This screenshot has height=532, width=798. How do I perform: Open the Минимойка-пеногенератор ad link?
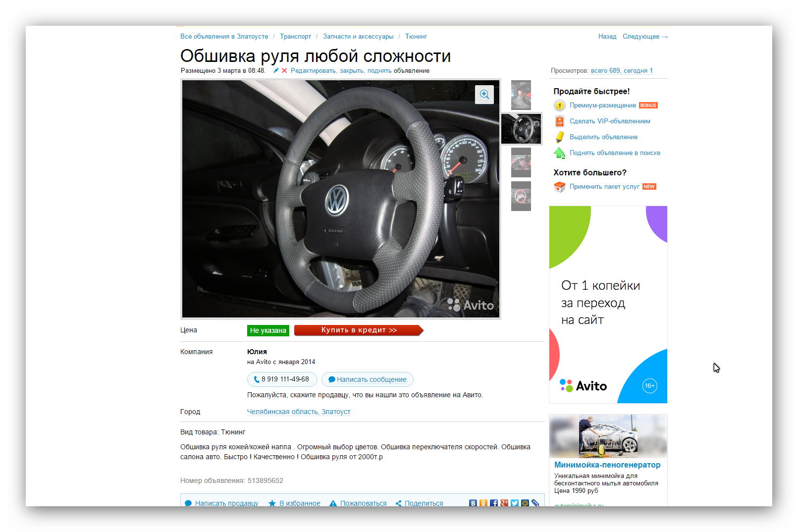[607, 465]
